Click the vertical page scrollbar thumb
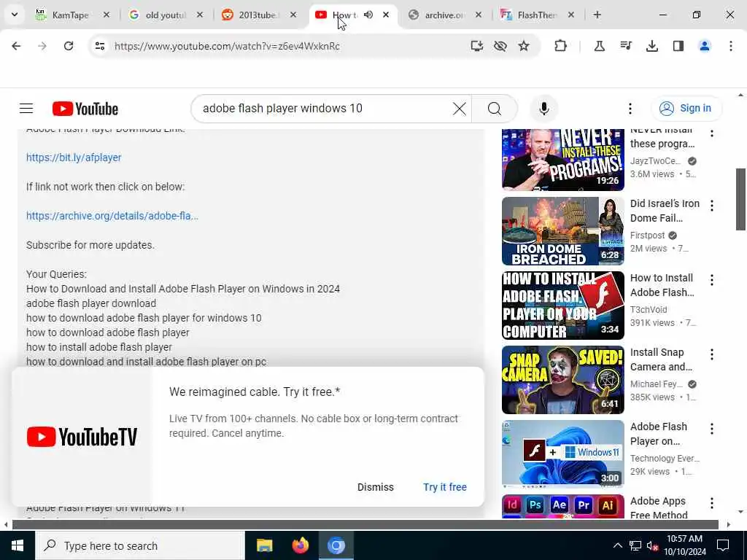This screenshot has width=747, height=560. (740, 199)
